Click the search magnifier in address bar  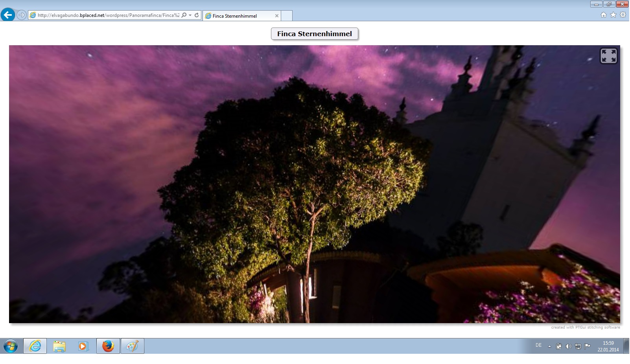click(184, 15)
